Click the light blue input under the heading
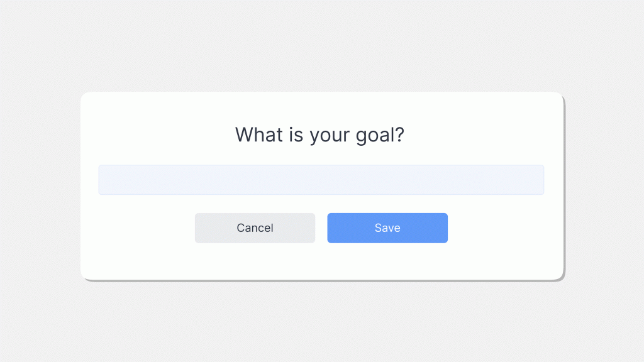Viewport: 644px width, 362px height. pyautogui.click(x=321, y=180)
